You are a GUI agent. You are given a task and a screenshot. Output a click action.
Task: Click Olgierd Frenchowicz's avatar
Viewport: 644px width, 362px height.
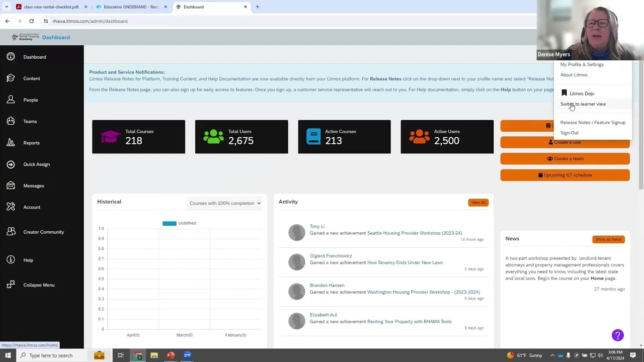[x=297, y=262]
